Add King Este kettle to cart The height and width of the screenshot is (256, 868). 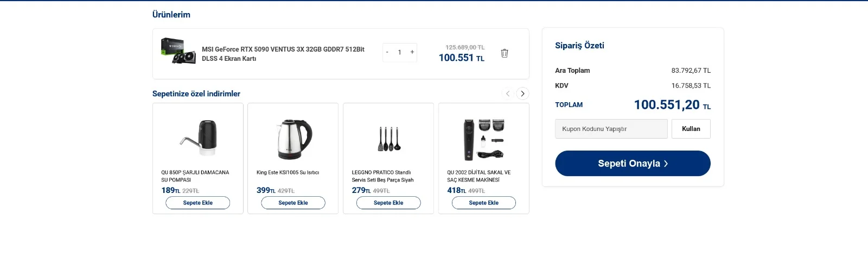pos(293,203)
